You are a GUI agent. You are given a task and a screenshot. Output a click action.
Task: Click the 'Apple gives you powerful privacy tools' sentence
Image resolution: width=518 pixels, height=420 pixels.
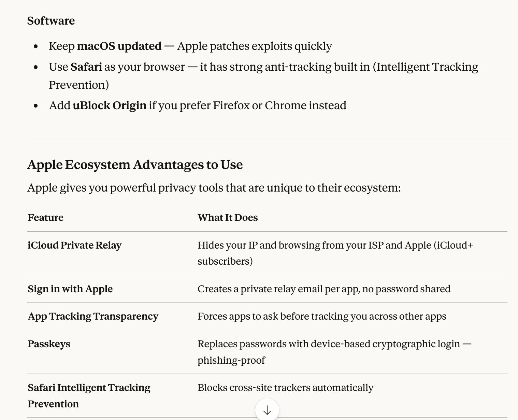[x=214, y=188]
